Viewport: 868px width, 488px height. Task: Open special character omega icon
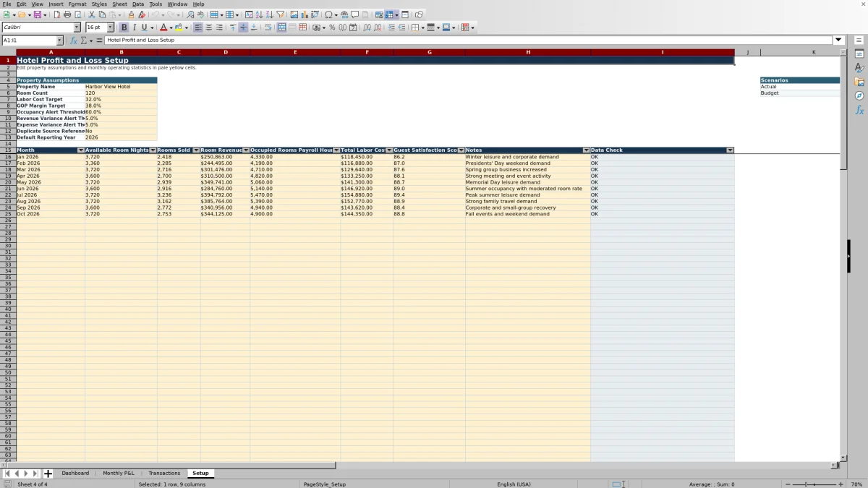(x=328, y=14)
